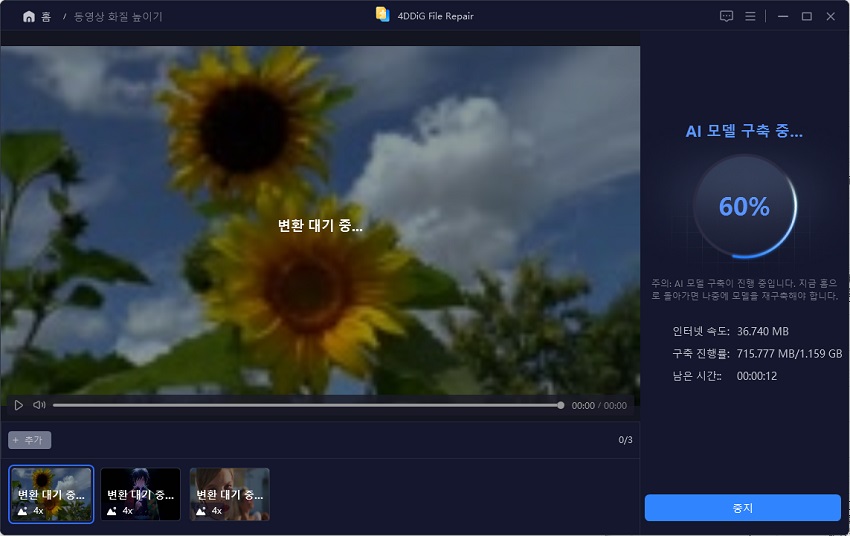Click the 00:00:12 remaining time value
This screenshot has height=536, width=850.
pyautogui.click(x=757, y=376)
